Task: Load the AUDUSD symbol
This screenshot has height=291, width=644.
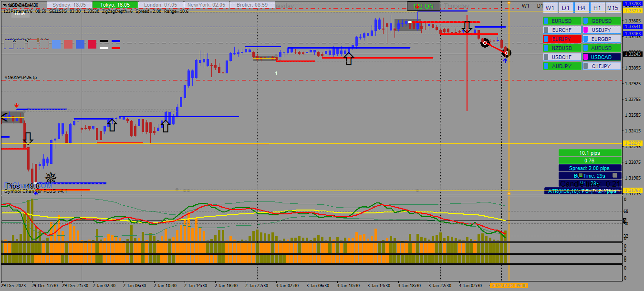Action: click(x=602, y=48)
